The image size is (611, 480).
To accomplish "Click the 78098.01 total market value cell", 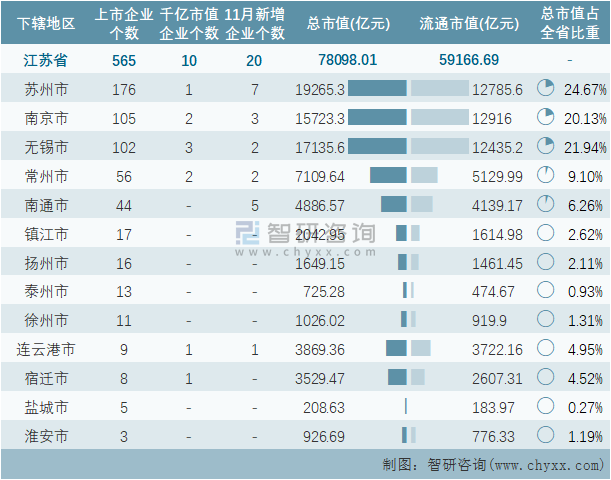I will [x=348, y=60].
